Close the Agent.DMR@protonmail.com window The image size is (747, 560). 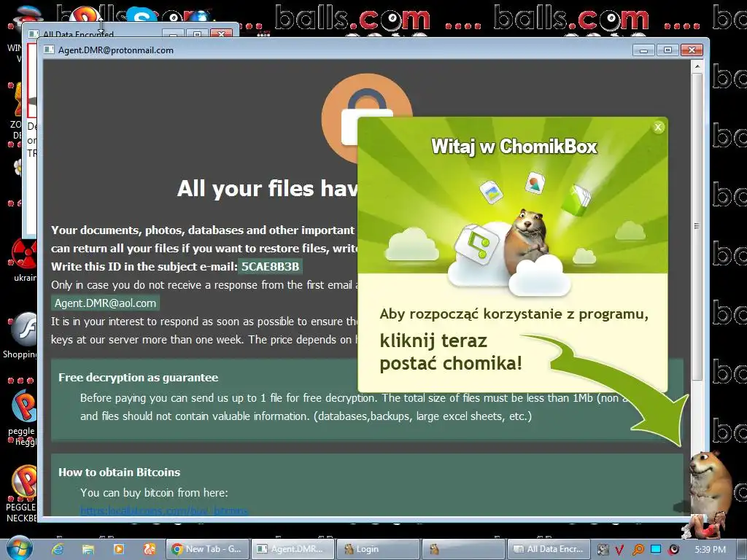692,50
